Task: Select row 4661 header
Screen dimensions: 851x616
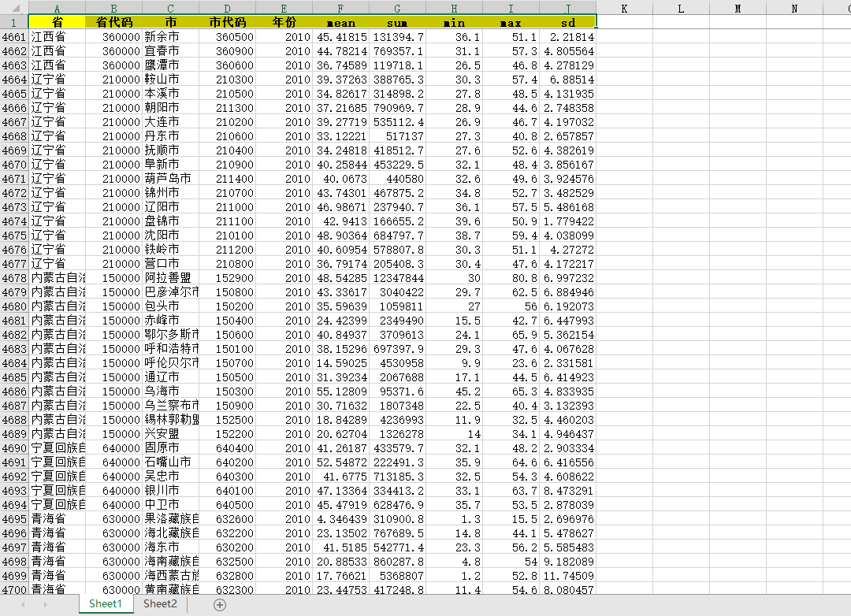Action: click(13, 36)
